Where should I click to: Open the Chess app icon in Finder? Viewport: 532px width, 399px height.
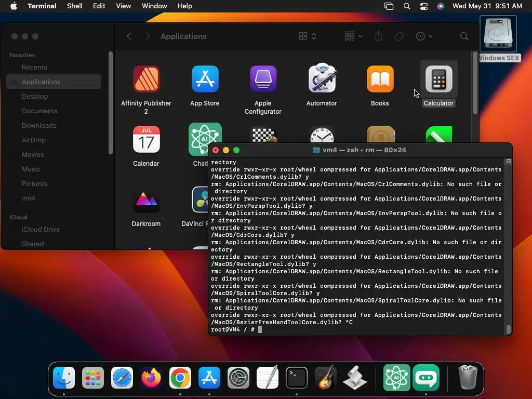point(263,135)
